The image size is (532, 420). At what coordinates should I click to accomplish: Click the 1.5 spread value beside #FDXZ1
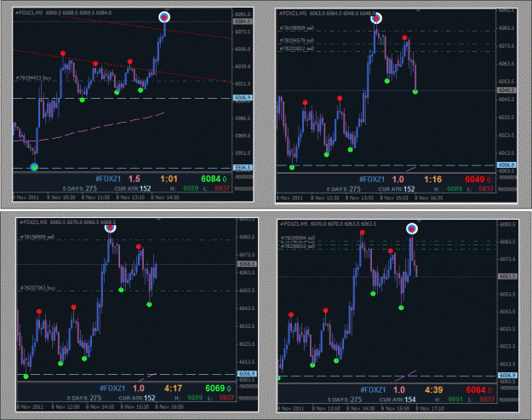click(x=134, y=179)
